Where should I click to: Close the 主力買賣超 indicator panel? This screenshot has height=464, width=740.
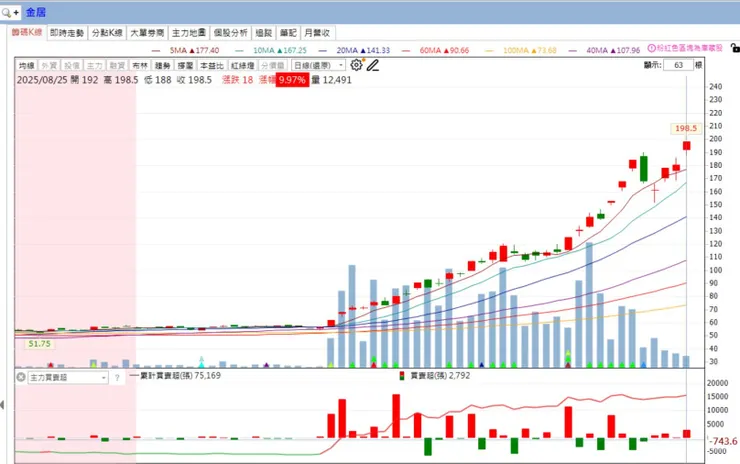21,377
